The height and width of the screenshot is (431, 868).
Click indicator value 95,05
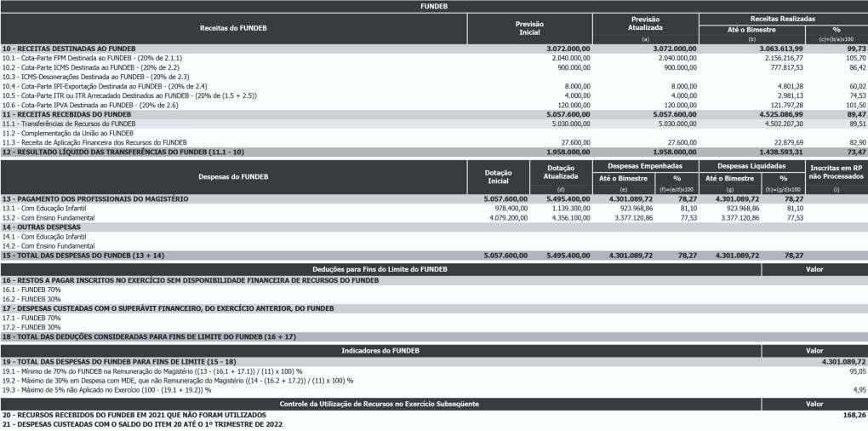pos(858,371)
